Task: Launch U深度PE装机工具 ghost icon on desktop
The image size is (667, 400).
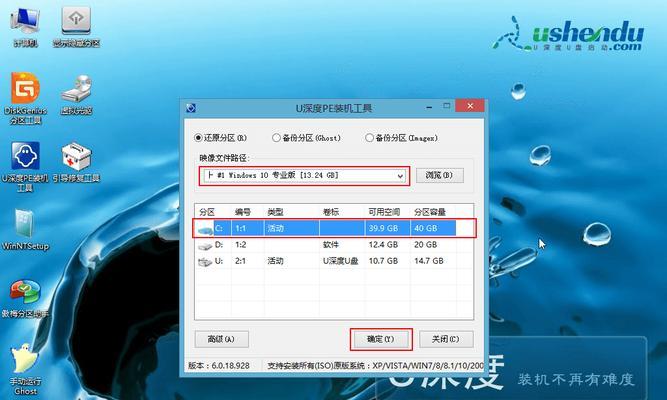Action: pos(25,166)
